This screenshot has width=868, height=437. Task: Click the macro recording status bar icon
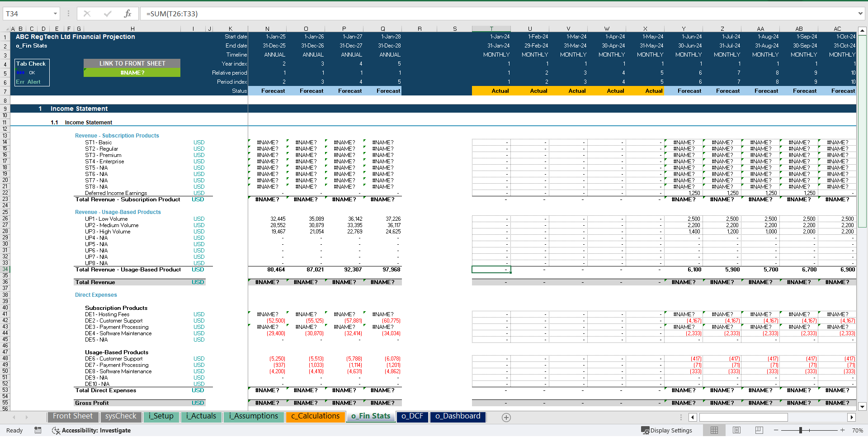(x=38, y=430)
